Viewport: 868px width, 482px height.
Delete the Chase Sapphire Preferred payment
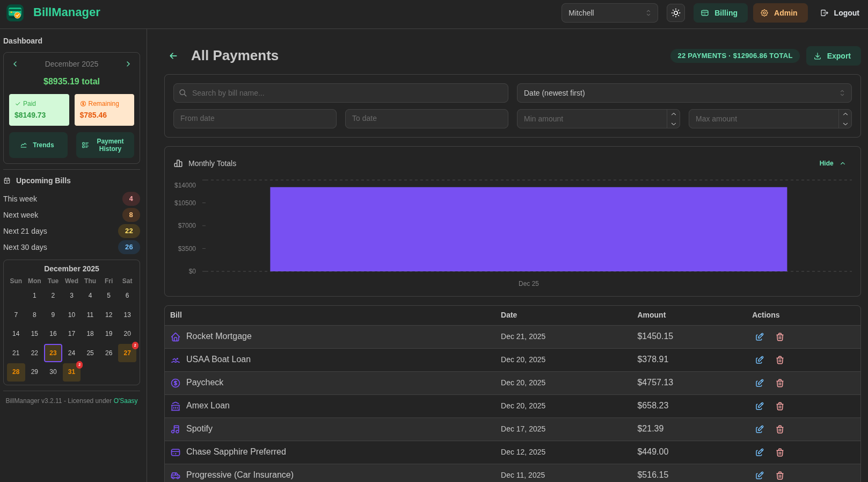780,452
